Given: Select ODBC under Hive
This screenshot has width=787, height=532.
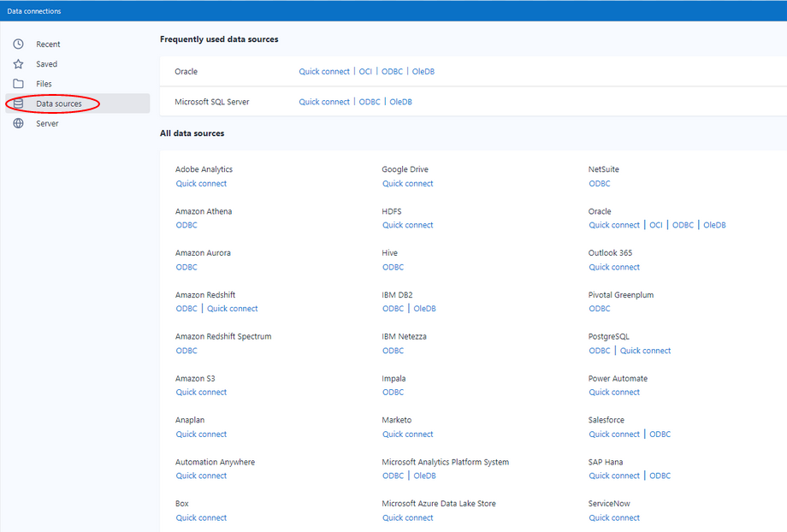Looking at the screenshot, I should (x=393, y=267).
